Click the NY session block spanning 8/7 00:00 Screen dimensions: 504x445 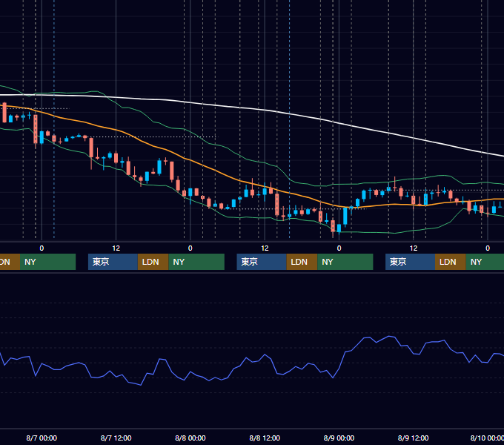[x=47, y=262]
